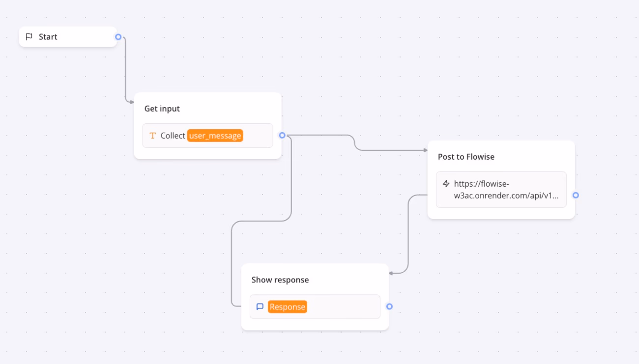
Task: Click the "Start" label text
Action: pos(48,37)
